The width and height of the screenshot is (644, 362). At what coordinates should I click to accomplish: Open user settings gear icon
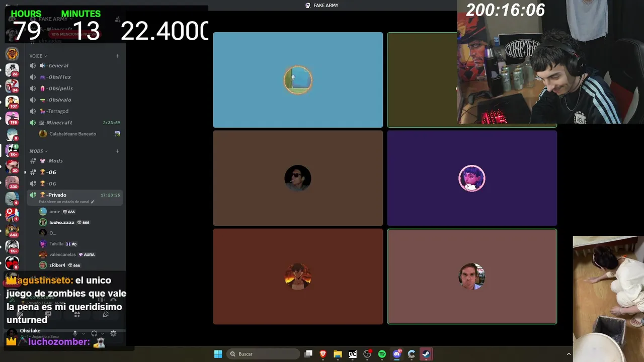tap(113, 333)
